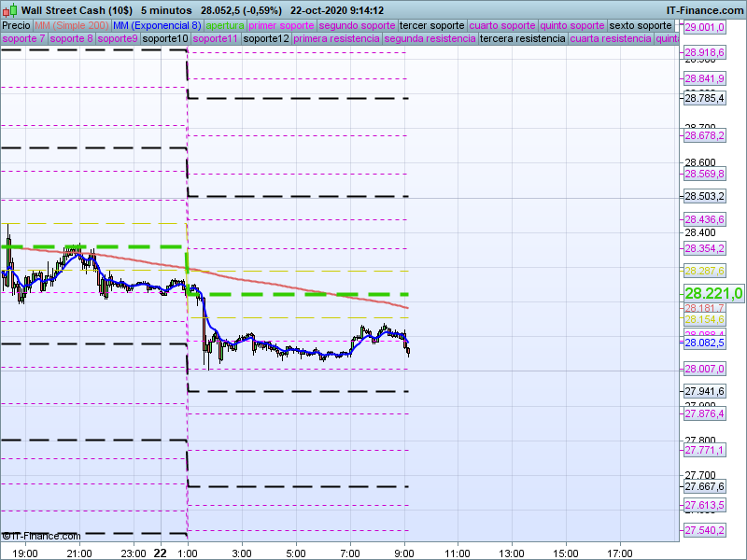Viewport: 747px width, 560px height.
Task: Click the 13:00 time axis label
Action: coord(512,553)
